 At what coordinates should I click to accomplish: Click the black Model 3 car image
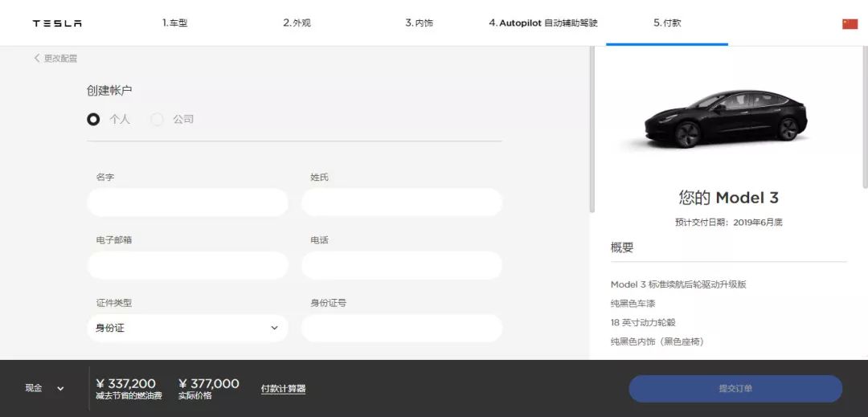tap(727, 120)
